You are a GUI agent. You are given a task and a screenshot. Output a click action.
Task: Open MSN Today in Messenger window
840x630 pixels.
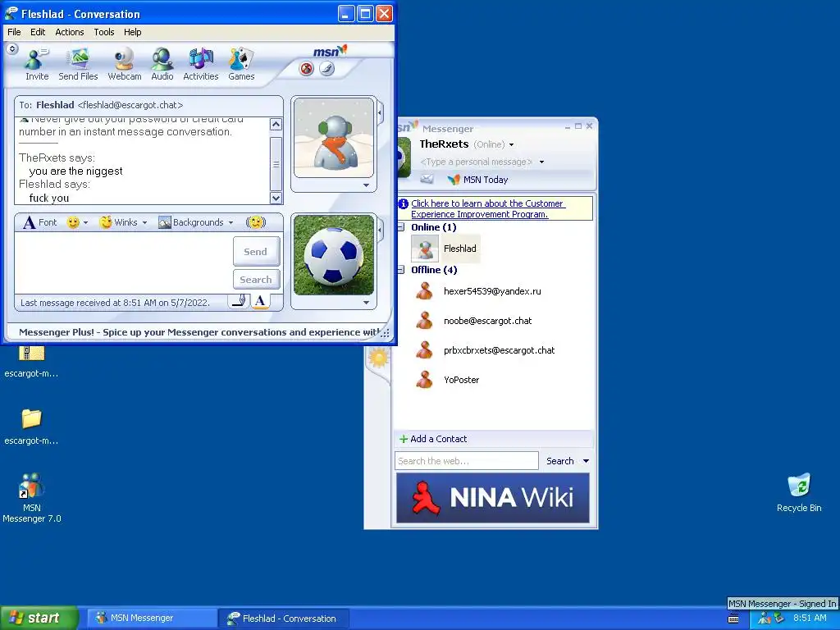coord(478,180)
